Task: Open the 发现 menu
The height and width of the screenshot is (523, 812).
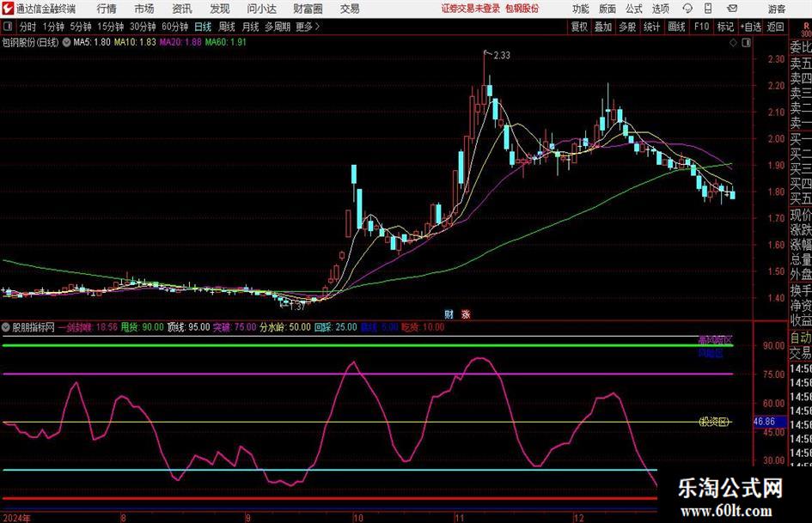Action: (x=220, y=9)
